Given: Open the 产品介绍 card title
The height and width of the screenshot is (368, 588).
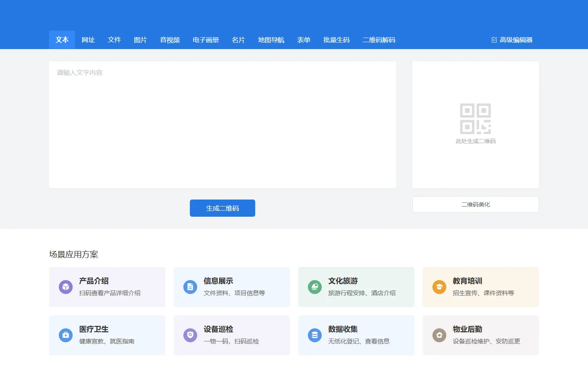Looking at the screenshot, I should [x=94, y=281].
